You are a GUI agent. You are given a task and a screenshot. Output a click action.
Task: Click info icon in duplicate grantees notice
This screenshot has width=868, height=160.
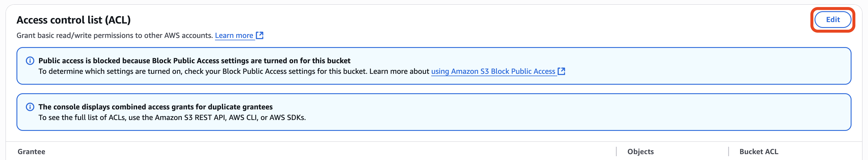click(30, 107)
